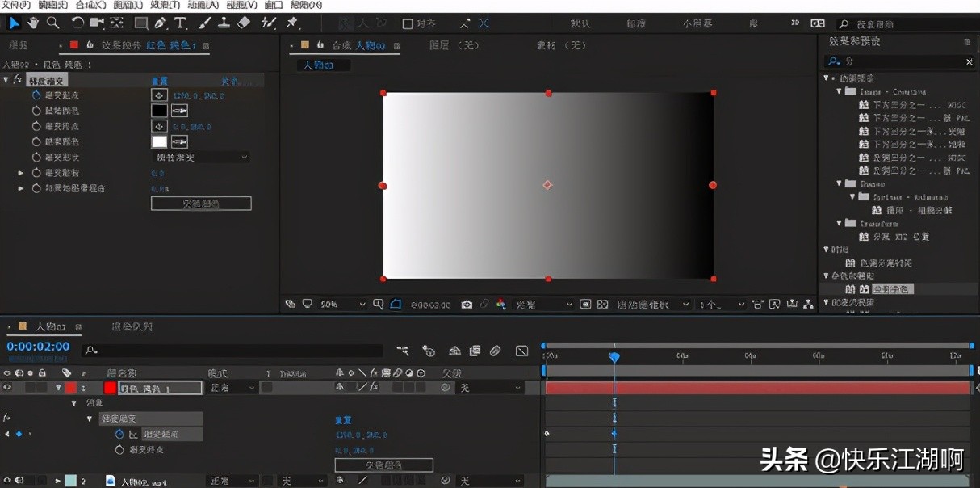Select the Eraser tool

click(x=244, y=23)
